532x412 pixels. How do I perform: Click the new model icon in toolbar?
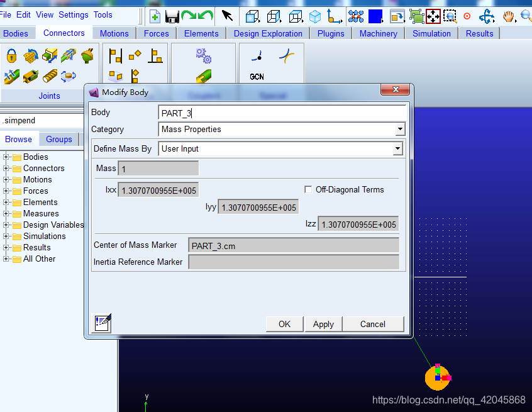click(155, 16)
